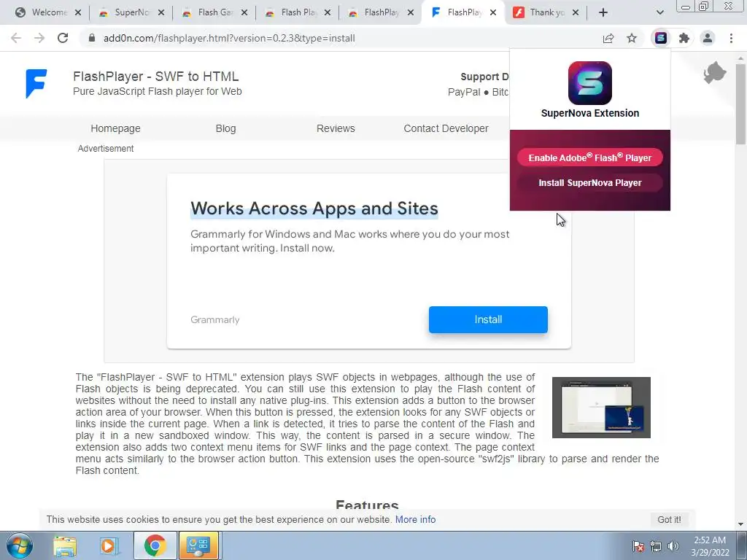Click Enable Adobe Flash Player button
This screenshot has width=747, height=560.
pos(589,157)
